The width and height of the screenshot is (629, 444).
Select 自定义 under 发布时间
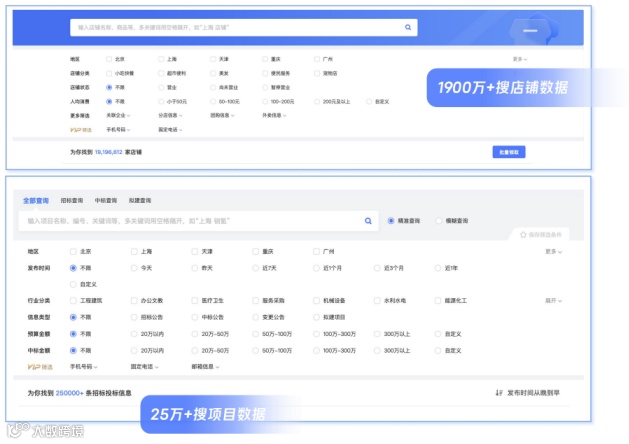pos(73,284)
